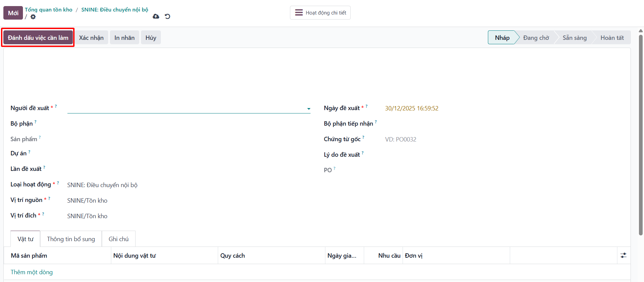Select the Sẵn sàng status stage
Image resolution: width=644 pixels, height=282 pixels.
[x=575, y=37]
